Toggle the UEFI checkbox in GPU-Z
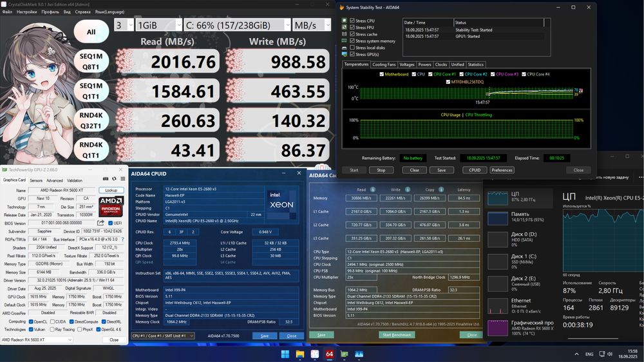Screen dimensions: 644x362 (x=110, y=223)
